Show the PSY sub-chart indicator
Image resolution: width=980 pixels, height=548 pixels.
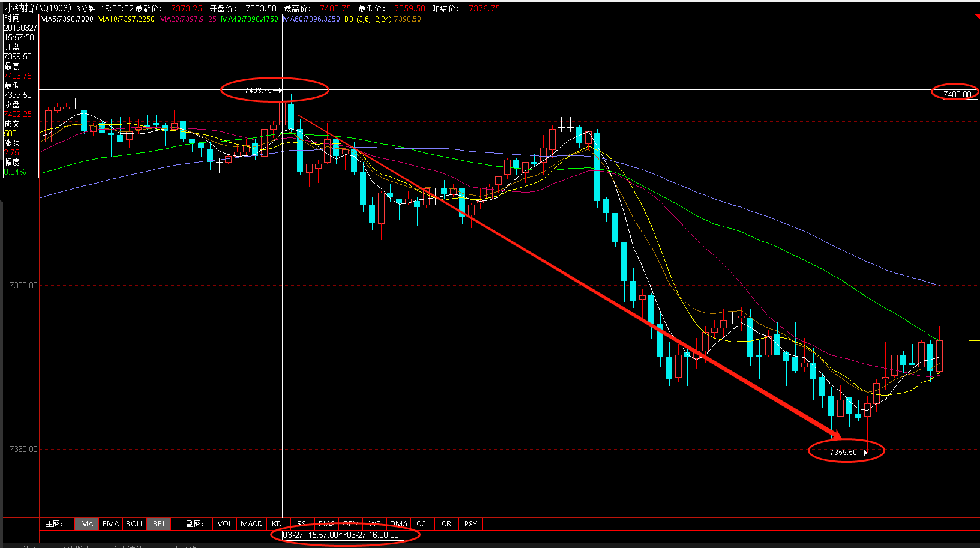471,524
